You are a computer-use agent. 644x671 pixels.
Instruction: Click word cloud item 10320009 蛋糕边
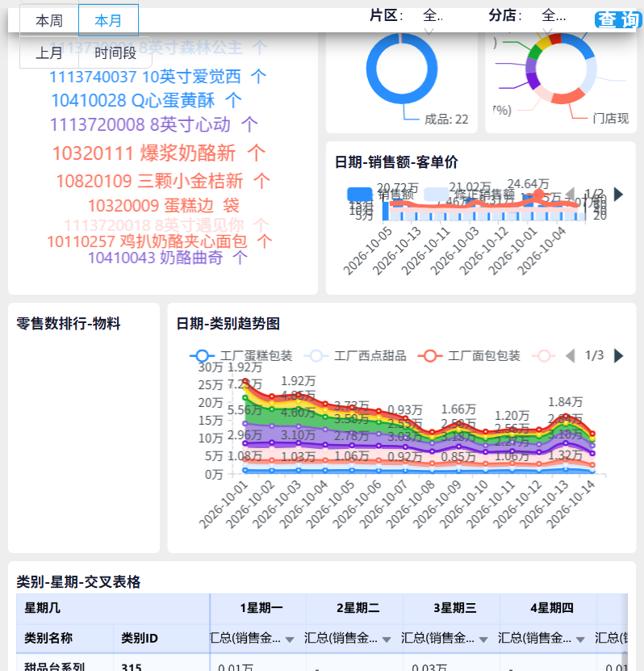point(163,205)
